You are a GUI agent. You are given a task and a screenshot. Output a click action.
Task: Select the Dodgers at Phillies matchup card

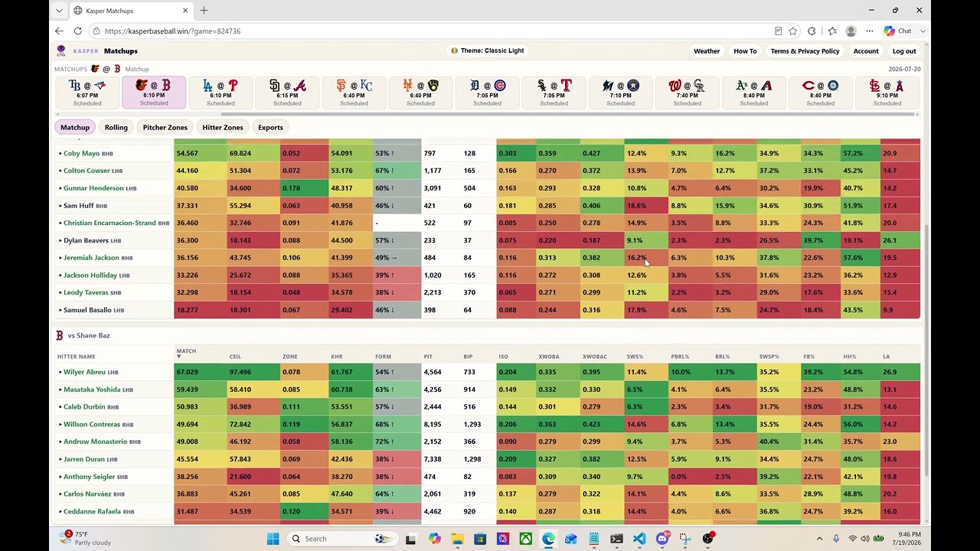[x=220, y=93]
